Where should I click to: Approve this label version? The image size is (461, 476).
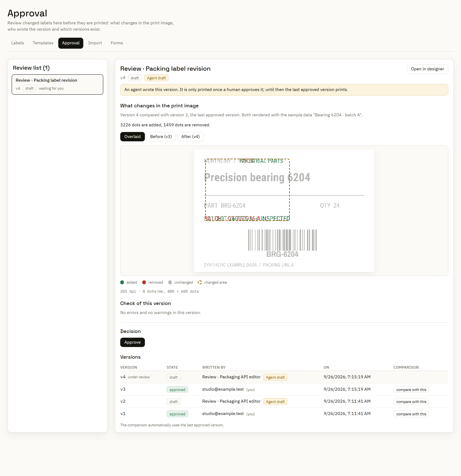point(132,342)
